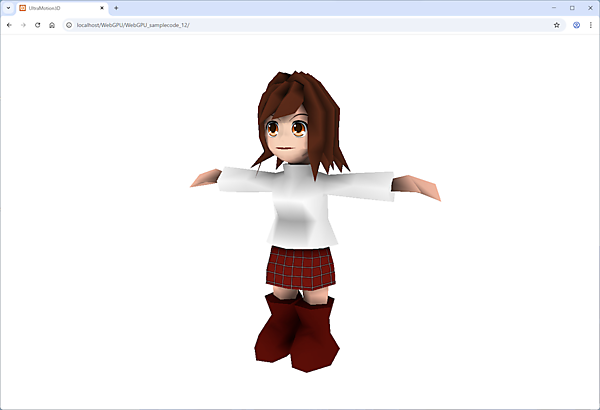Minimize the browser window
The width and height of the screenshot is (600, 410).
coord(553,8)
